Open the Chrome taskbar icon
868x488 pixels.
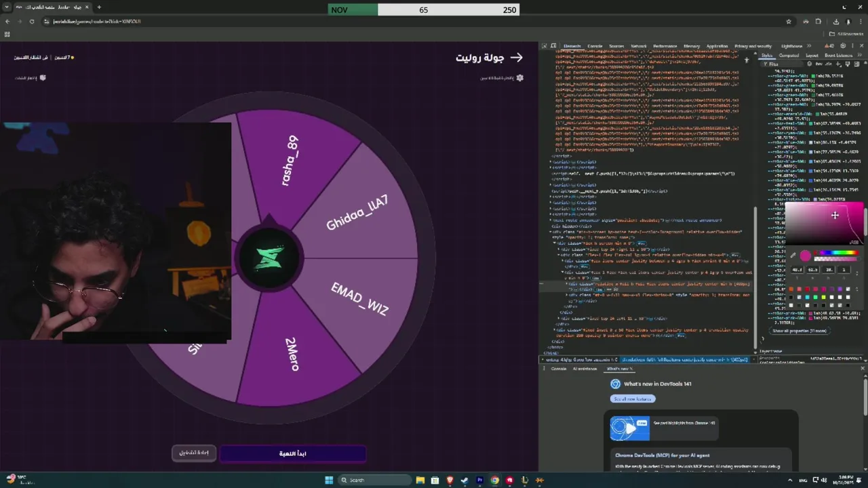point(495,480)
